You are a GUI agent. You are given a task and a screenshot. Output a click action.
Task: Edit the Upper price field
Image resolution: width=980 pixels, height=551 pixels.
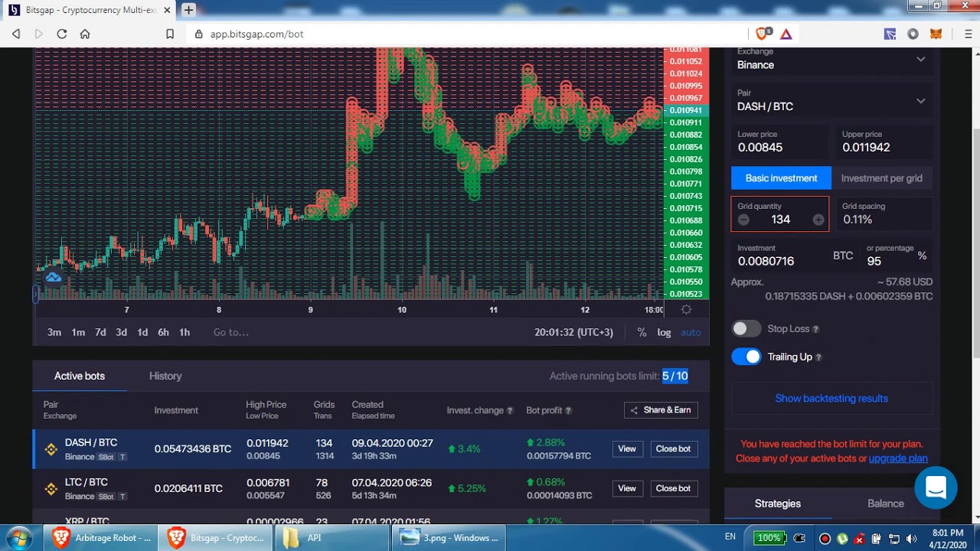pos(884,142)
